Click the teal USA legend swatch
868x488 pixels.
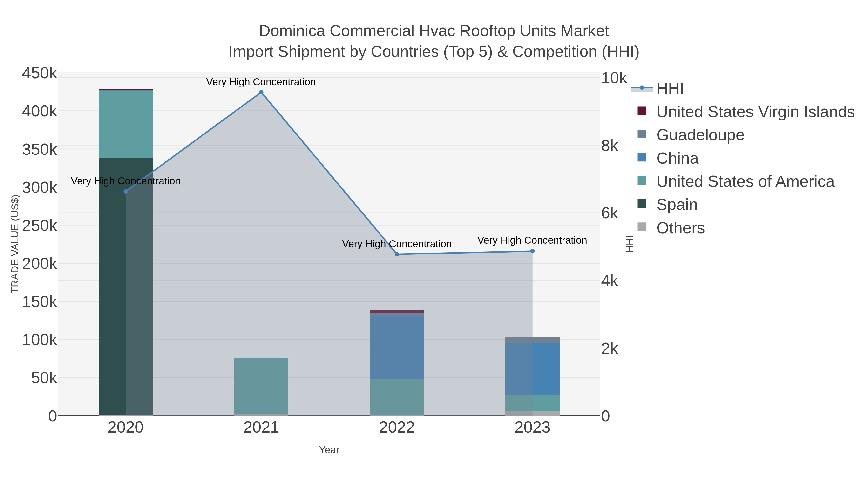[x=642, y=180]
